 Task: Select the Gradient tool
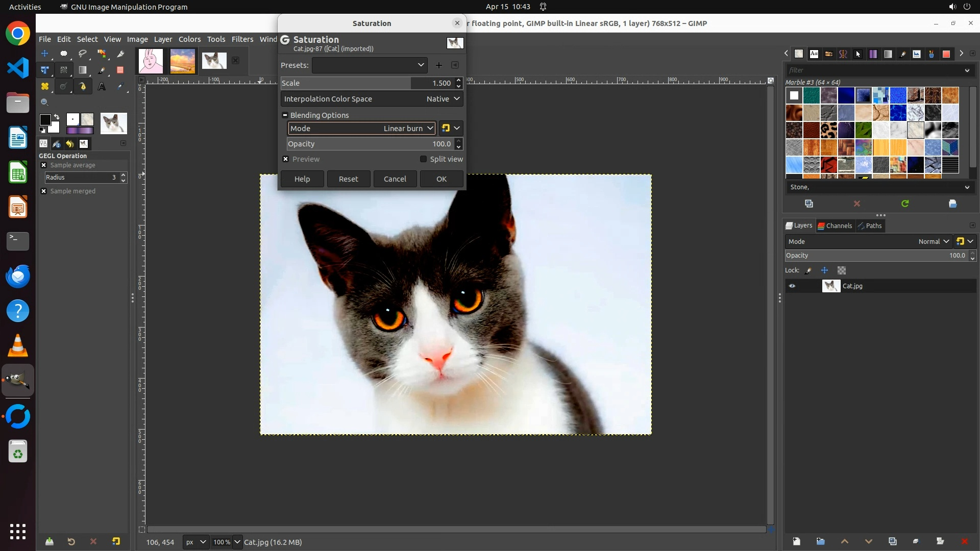pyautogui.click(x=83, y=70)
